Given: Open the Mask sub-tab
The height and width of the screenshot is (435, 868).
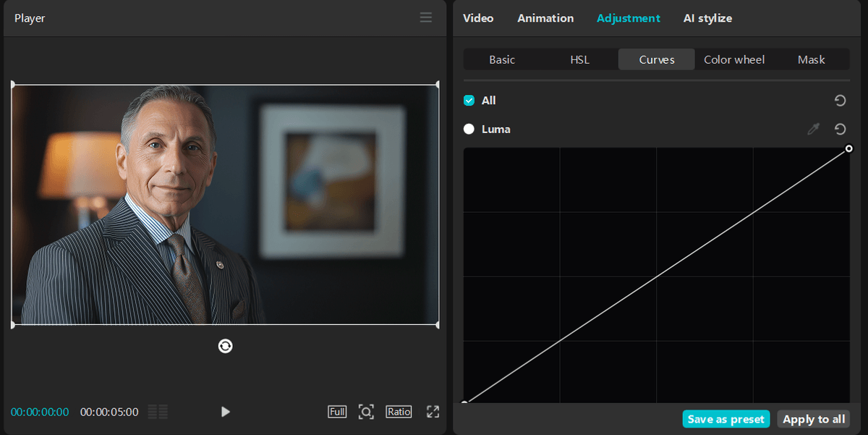Looking at the screenshot, I should 811,59.
